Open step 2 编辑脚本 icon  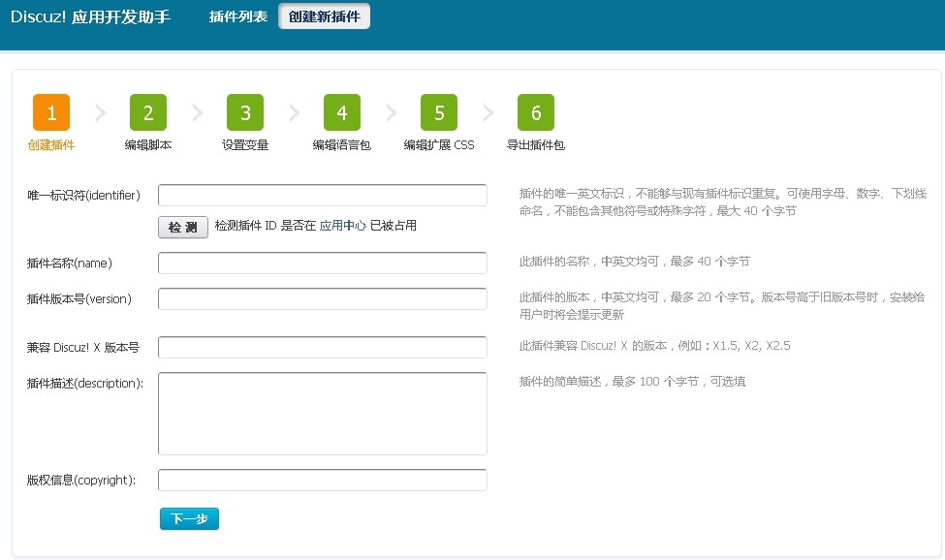147,111
